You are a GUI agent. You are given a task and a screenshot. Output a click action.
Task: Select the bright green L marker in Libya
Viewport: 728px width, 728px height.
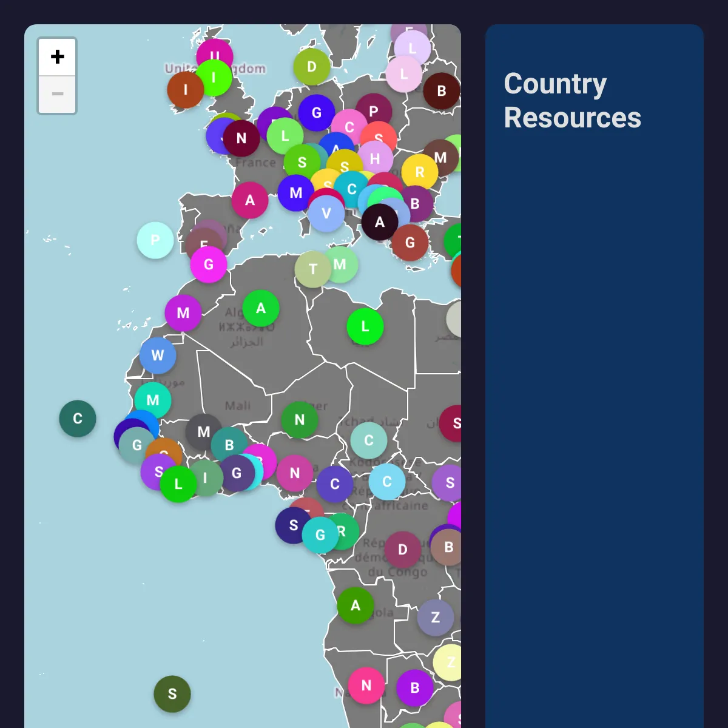(x=365, y=326)
